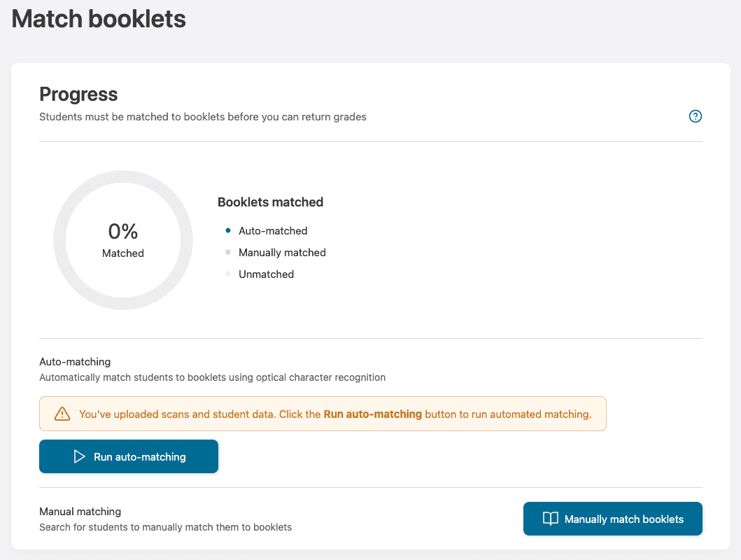Click the bold Run auto-matching text in the alert
Viewport: 741px width, 560px height.
click(x=372, y=414)
